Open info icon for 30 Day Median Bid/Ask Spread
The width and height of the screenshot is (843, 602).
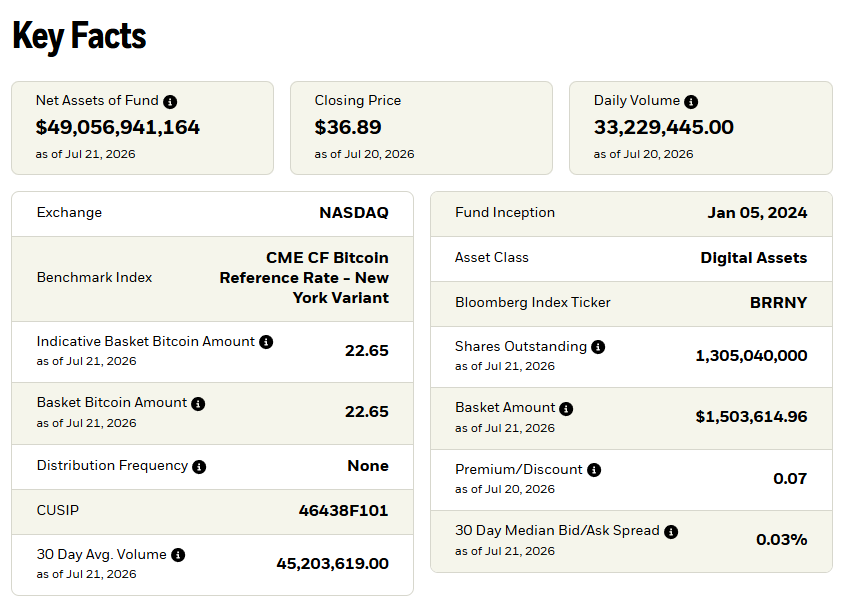(671, 532)
